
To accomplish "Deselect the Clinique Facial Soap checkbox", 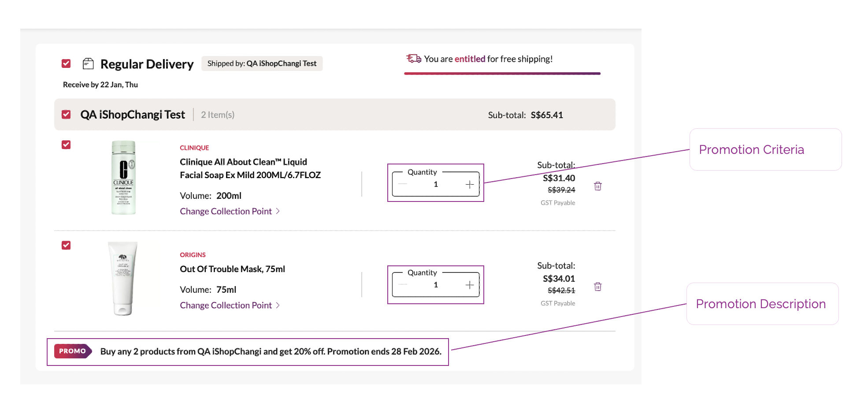I will (x=66, y=145).
